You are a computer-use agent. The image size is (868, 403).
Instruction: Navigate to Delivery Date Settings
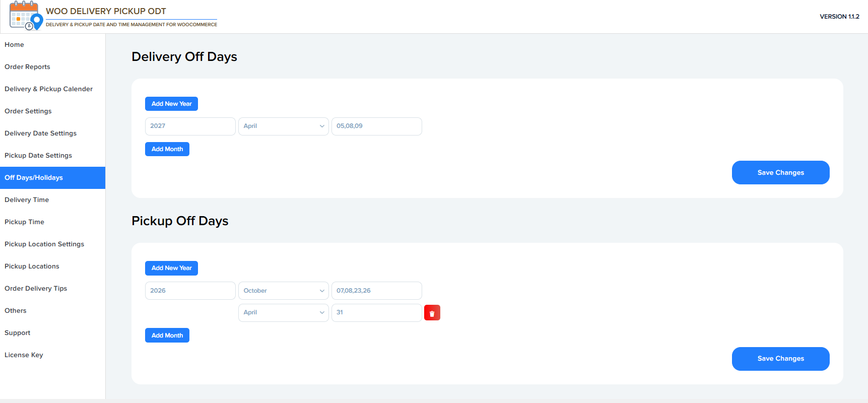pos(40,133)
